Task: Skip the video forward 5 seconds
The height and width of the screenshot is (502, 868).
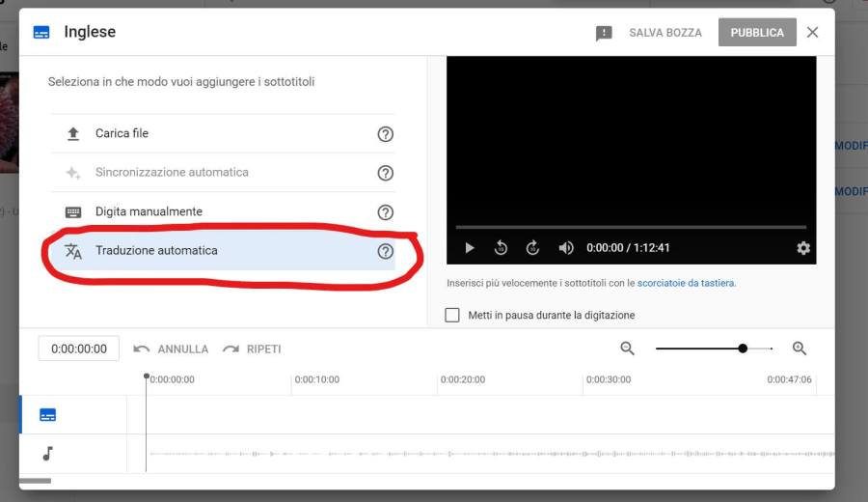Action: (x=532, y=248)
